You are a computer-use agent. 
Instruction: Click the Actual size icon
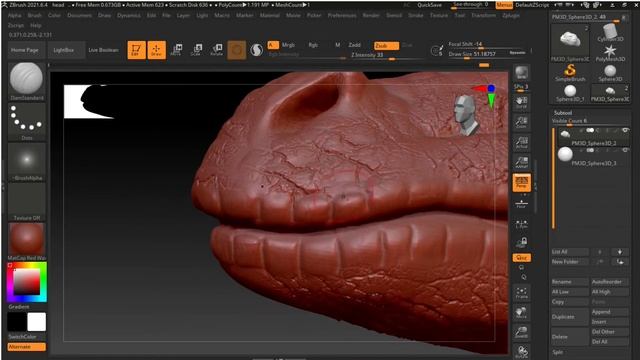(521, 142)
